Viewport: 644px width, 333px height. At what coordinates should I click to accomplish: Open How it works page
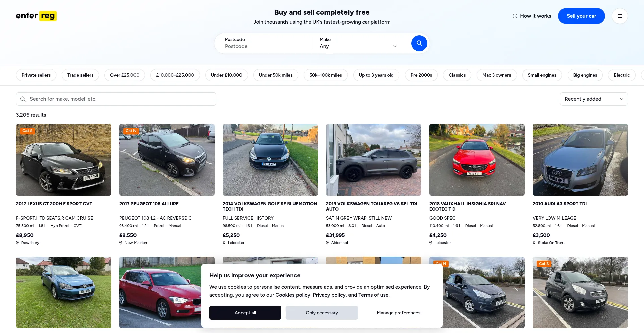pos(535,16)
